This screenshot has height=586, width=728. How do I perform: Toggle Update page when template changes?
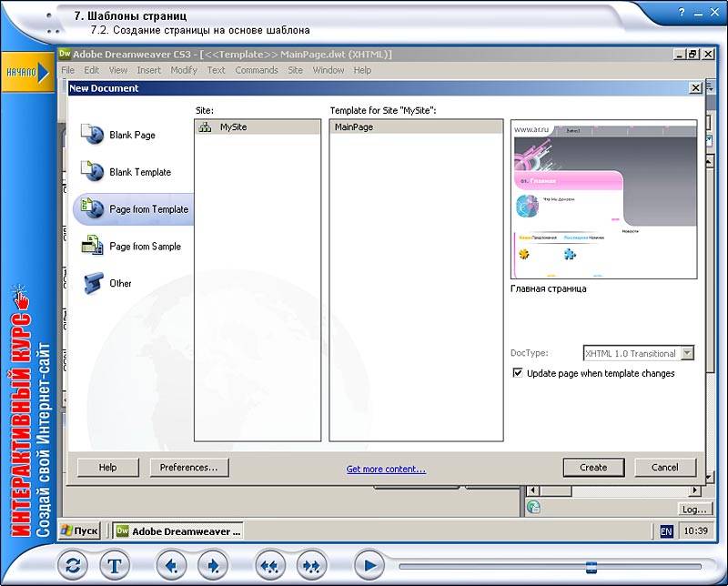[518, 373]
